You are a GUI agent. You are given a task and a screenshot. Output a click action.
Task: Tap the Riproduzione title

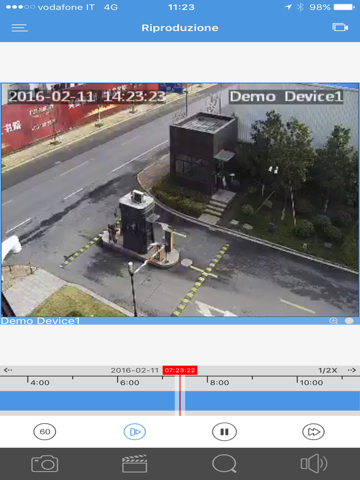pos(180,28)
